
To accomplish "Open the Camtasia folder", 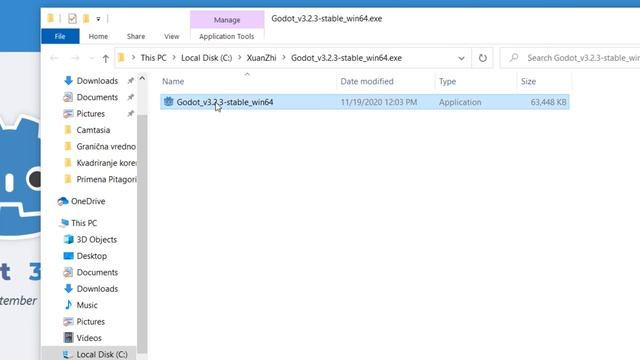I will (x=93, y=130).
